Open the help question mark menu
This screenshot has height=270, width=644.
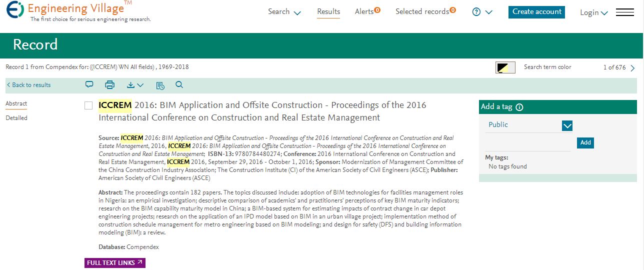coord(482,12)
